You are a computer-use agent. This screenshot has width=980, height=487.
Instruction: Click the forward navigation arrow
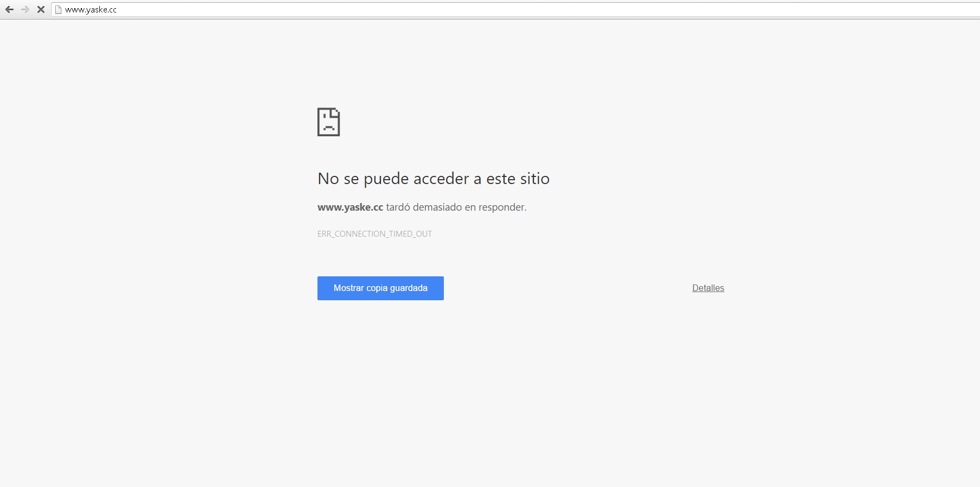[x=25, y=9]
